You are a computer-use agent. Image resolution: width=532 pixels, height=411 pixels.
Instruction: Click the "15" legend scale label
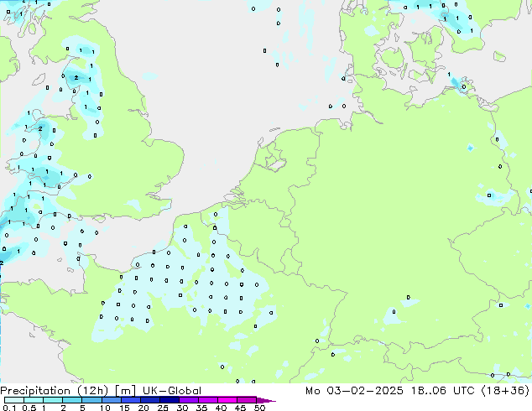point(124,408)
